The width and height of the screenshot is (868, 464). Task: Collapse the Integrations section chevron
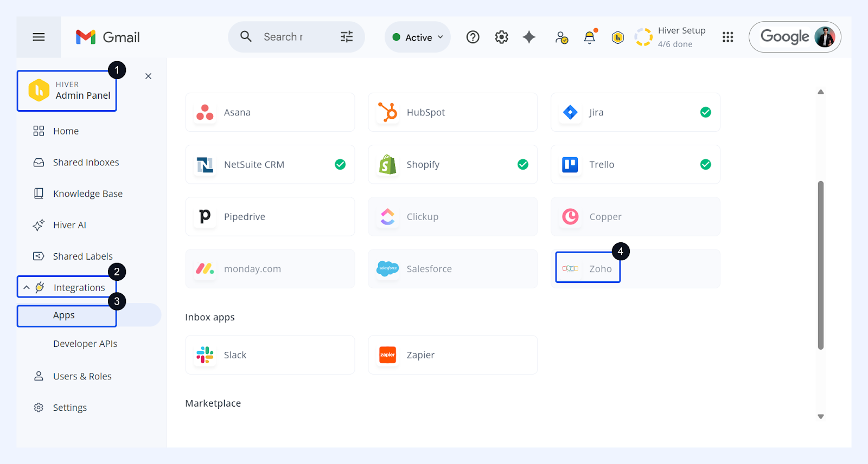pyautogui.click(x=27, y=288)
